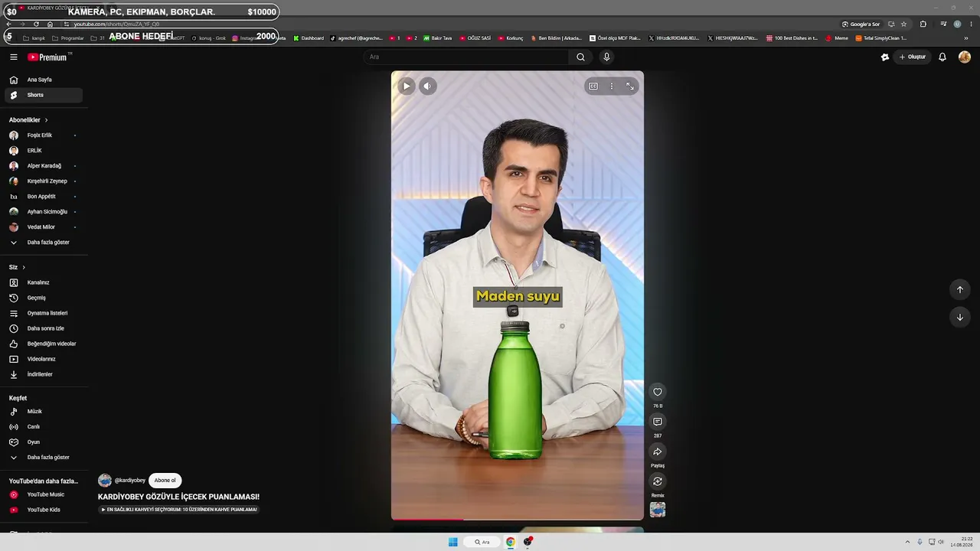Open the kardiyobey channel avatar

105,481
